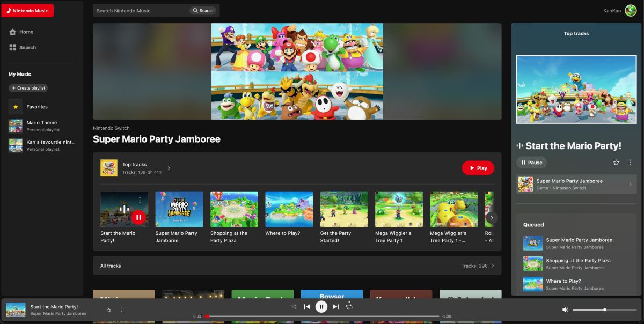Open more options dots in the right panel
The image size is (644, 324).
coord(630,163)
